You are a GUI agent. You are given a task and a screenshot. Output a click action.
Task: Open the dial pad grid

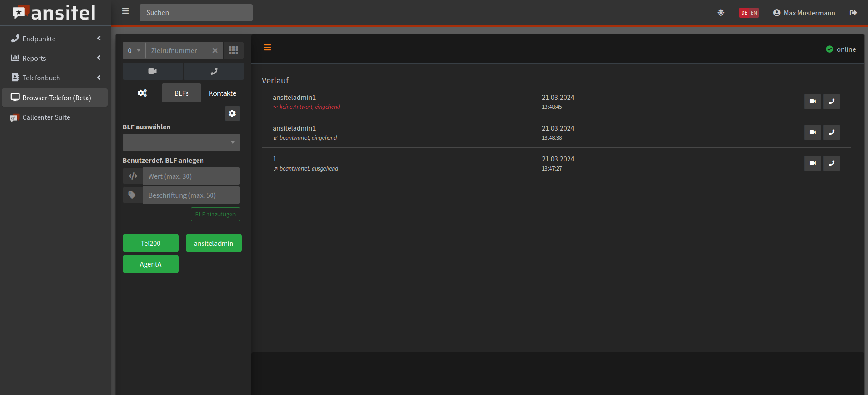[233, 50]
